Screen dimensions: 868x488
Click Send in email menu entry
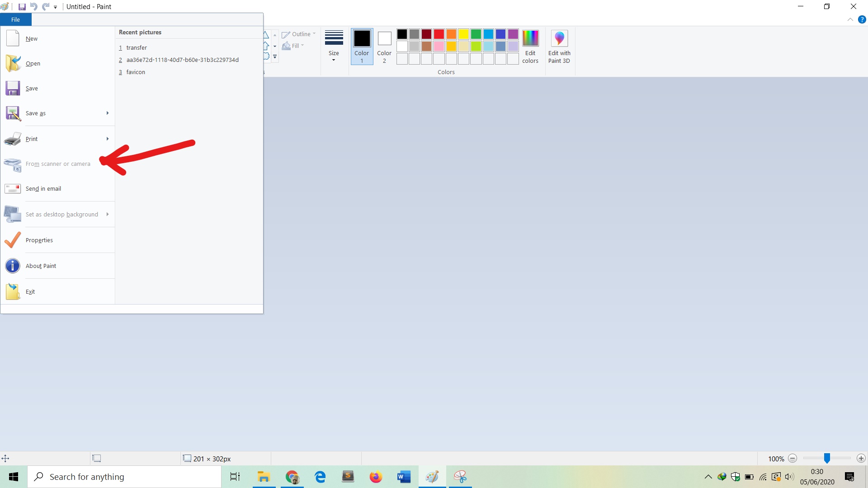[x=43, y=189]
